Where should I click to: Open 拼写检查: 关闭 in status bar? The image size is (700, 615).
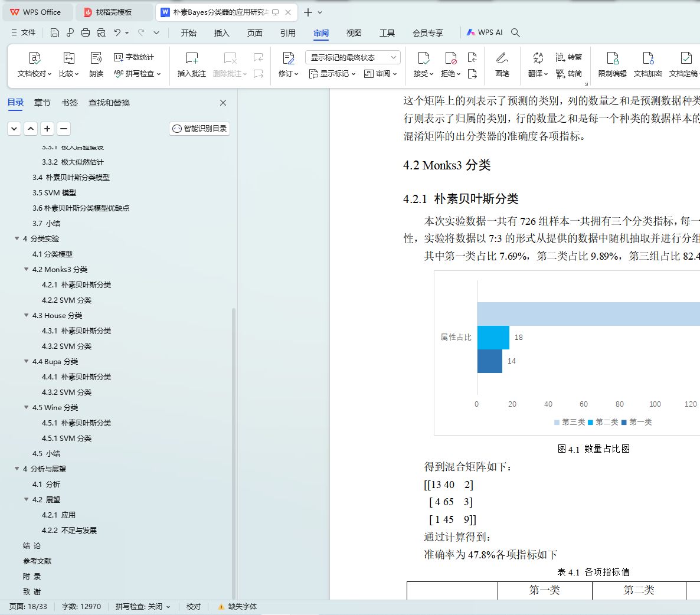143,607
